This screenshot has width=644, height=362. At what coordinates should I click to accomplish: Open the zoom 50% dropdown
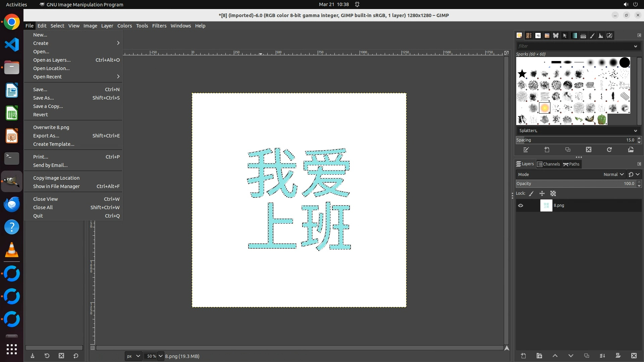[160, 356]
